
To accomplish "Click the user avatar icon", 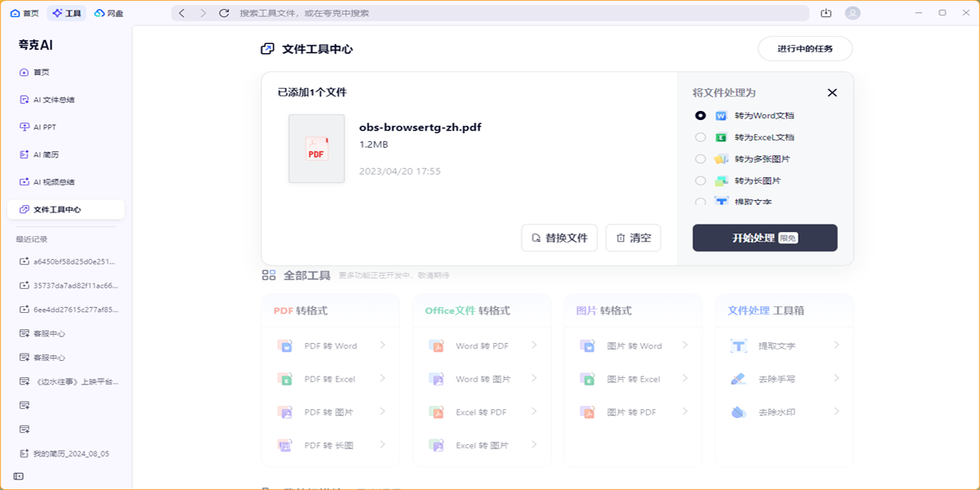I will coord(853,13).
